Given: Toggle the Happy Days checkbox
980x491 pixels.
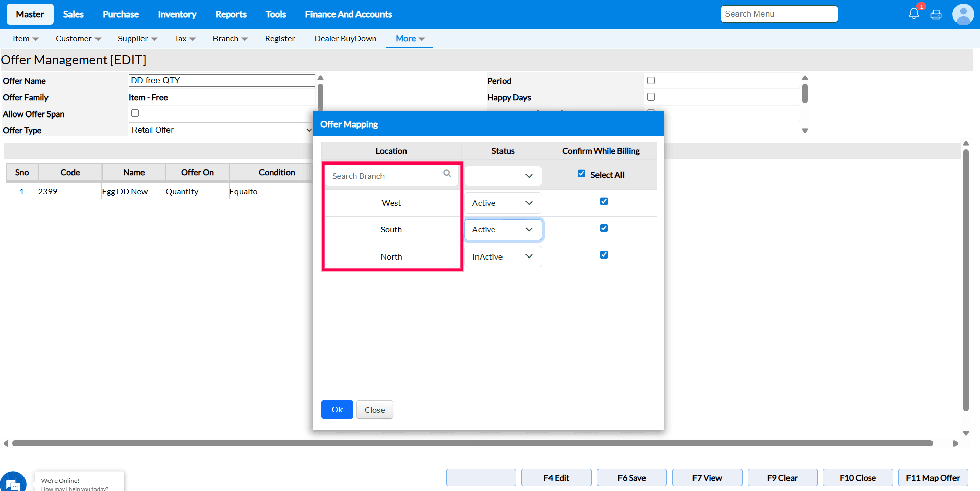Looking at the screenshot, I should point(651,97).
